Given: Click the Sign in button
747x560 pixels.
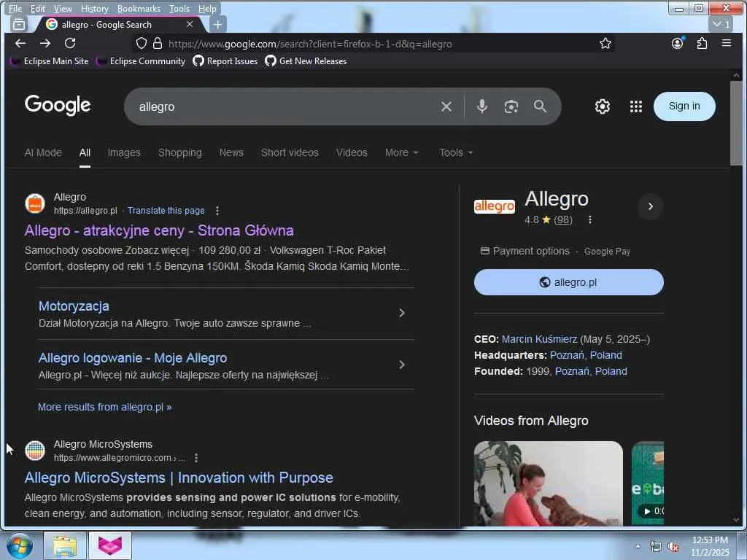Looking at the screenshot, I should (x=684, y=106).
